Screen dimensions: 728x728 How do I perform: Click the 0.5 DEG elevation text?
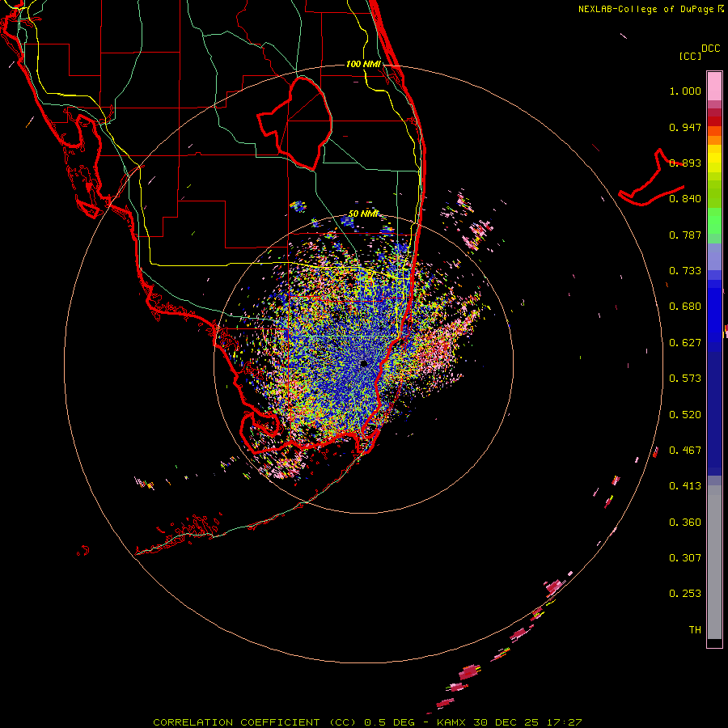pos(389,722)
